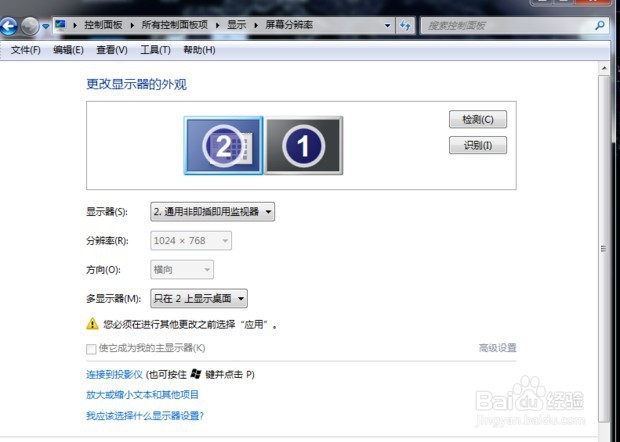
Task: Open the 多显示器(M) dropdown
Action: tap(199, 298)
